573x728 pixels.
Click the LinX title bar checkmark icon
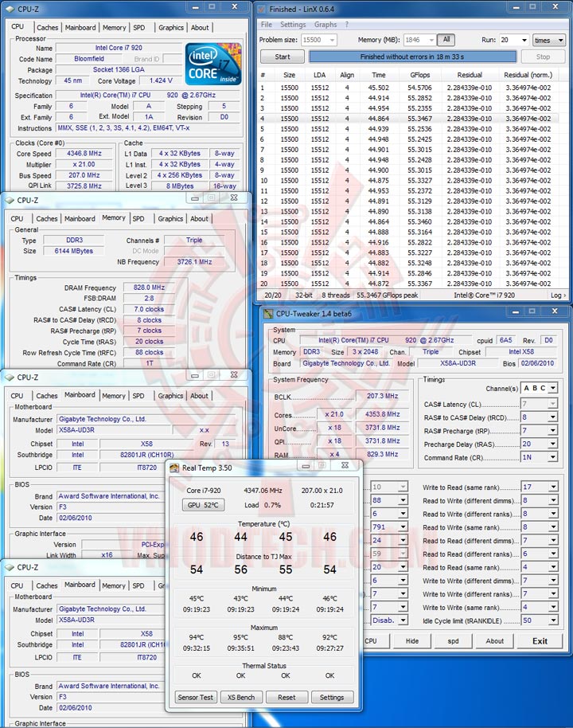262,9
